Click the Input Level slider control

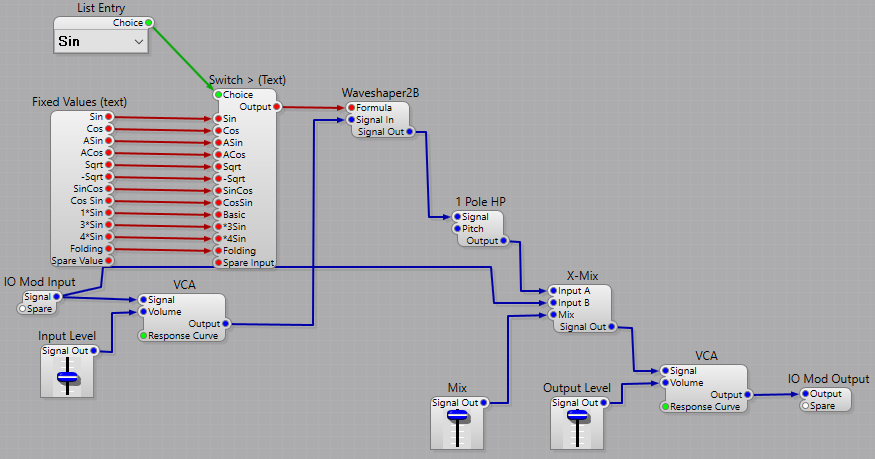coord(67,377)
